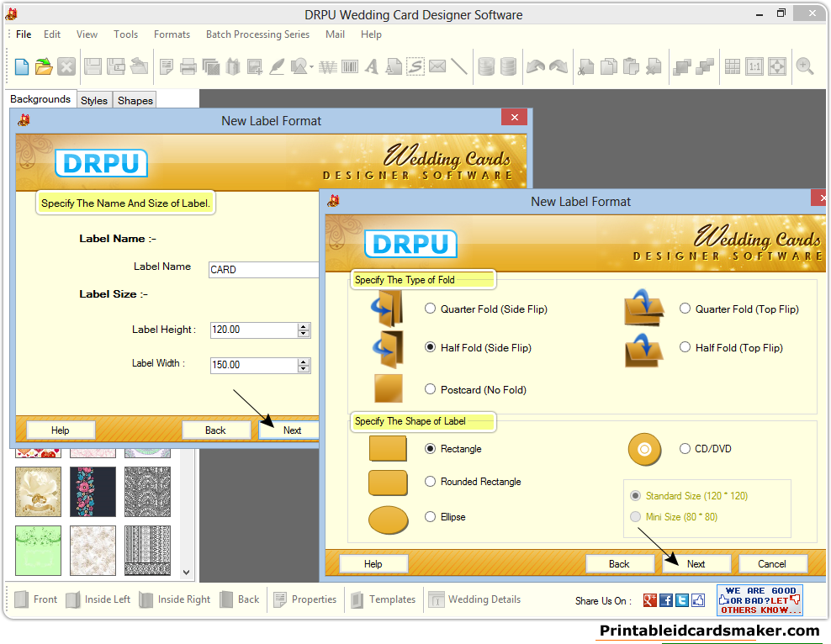The width and height of the screenshot is (831, 644).
Task: Select Quarter Fold (Side Flip) option
Action: [430, 309]
